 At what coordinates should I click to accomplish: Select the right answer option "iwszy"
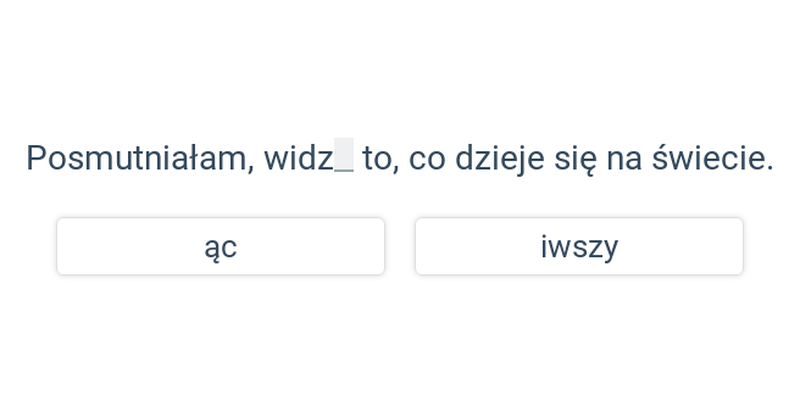coord(579,246)
